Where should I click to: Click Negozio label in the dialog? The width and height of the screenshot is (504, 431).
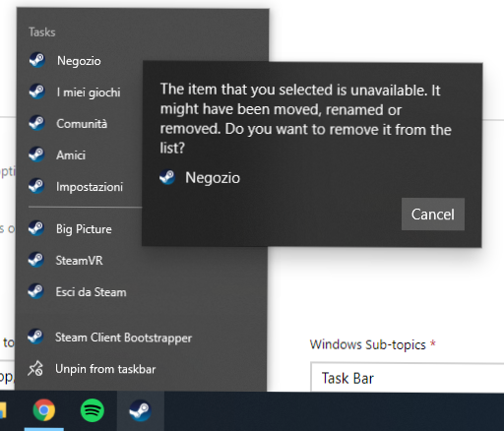tap(213, 178)
